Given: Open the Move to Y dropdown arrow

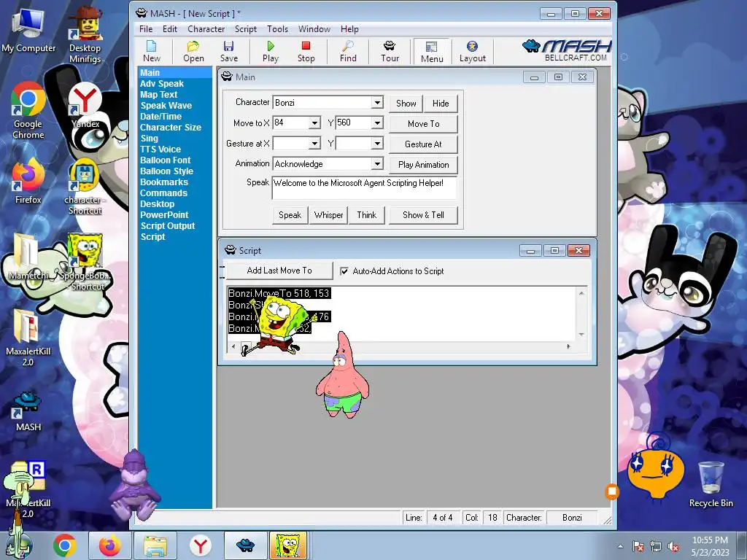Looking at the screenshot, I should (377, 122).
